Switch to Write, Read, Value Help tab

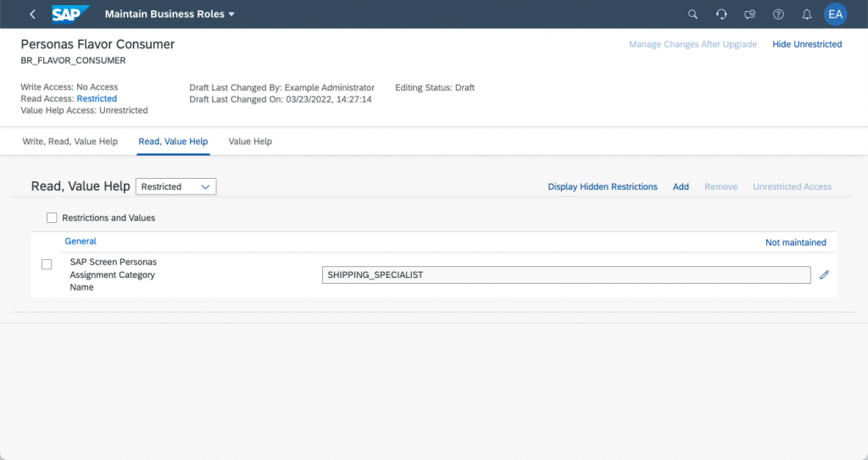coord(70,141)
